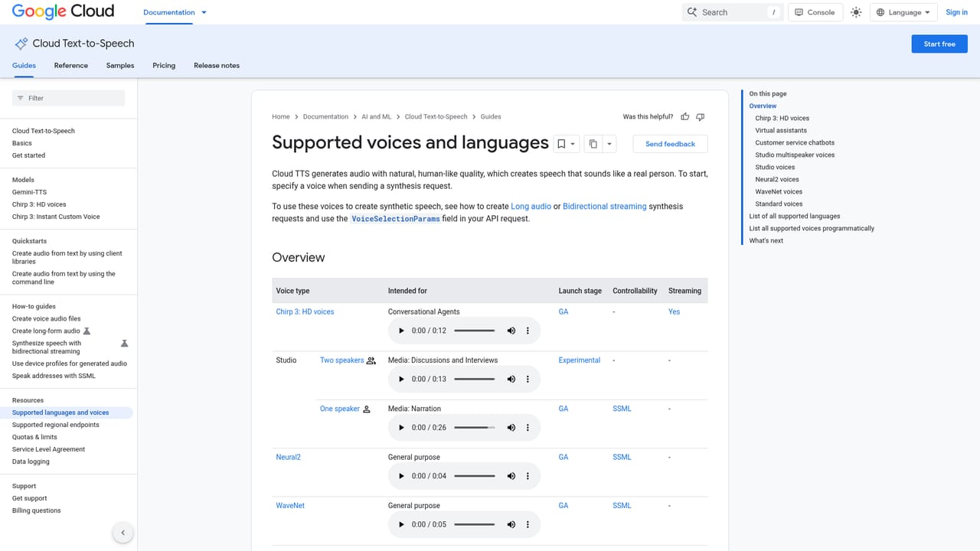Play the Neural2 audio sample
This screenshot has height=551, width=980.
[400, 476]
